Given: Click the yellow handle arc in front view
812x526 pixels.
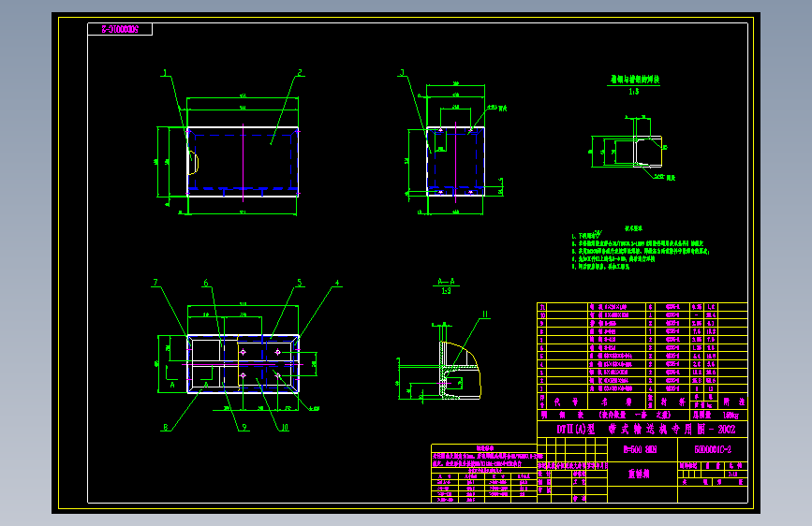Looking at the screenshot, I should [195, 162].
